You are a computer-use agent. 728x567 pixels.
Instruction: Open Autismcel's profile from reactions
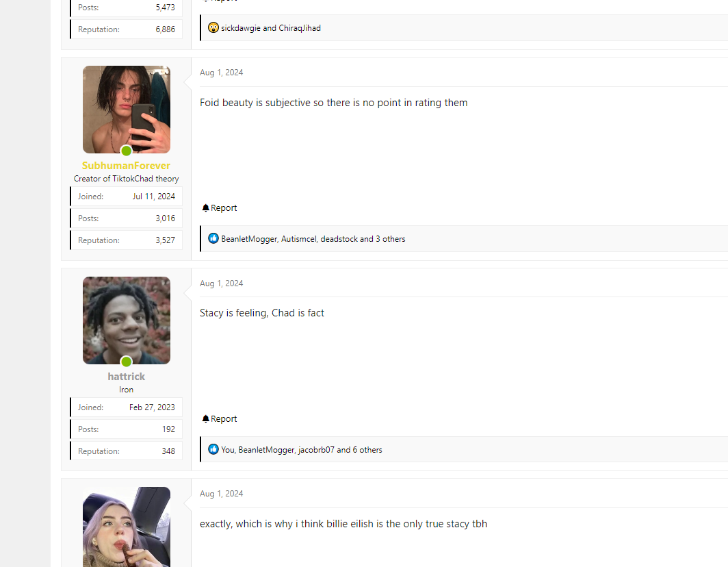298,239
